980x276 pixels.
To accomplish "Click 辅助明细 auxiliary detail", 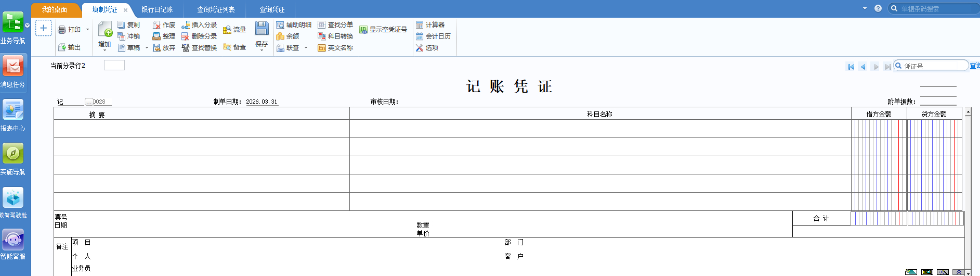I will (x=294, y=24).
